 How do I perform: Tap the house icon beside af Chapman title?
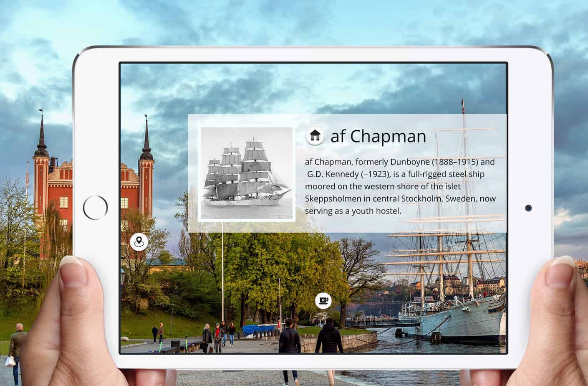(x=315, y=136)
